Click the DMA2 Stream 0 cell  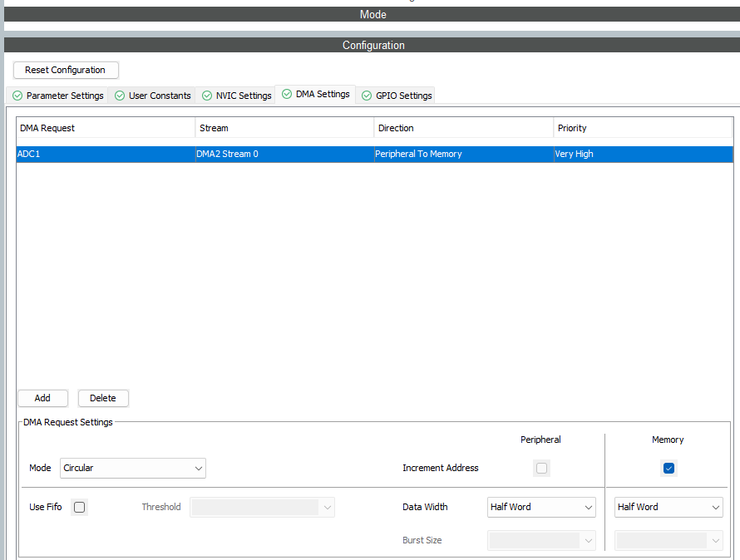tap(284, 155)
